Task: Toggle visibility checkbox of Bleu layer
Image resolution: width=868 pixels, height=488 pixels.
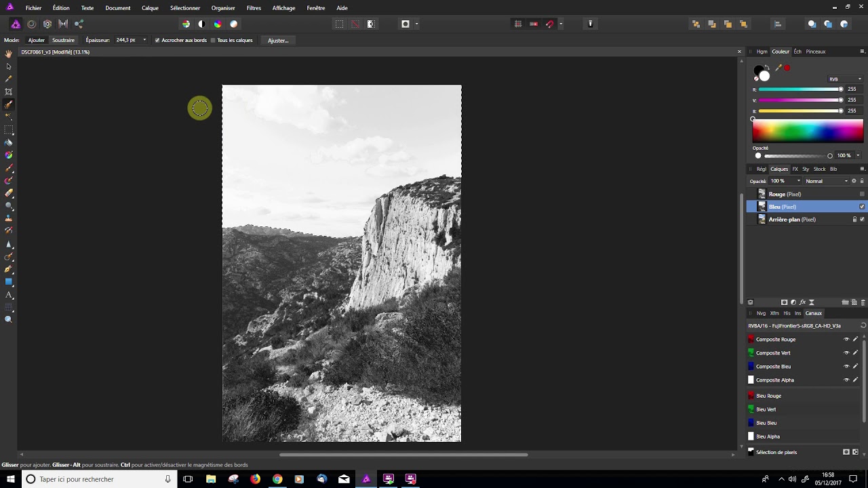Action: 862,207
